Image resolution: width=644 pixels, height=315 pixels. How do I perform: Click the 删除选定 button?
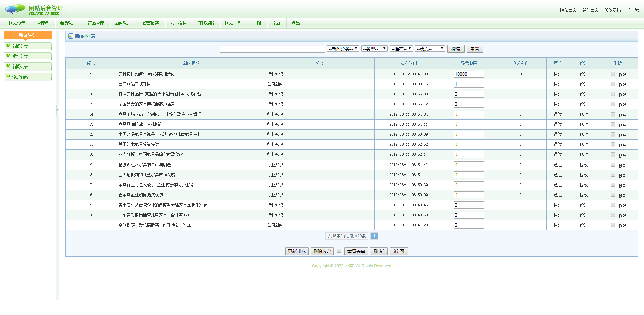[x=322, y=251]
